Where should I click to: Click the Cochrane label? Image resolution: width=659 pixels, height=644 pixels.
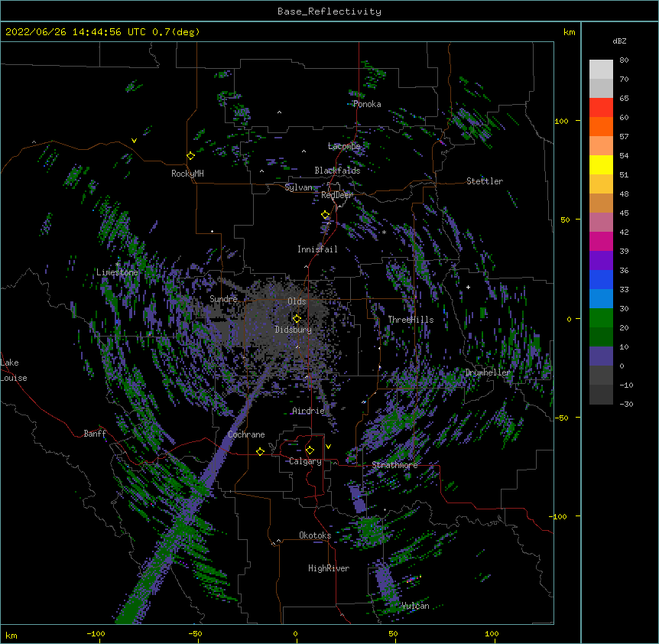(x=246, y=434)
